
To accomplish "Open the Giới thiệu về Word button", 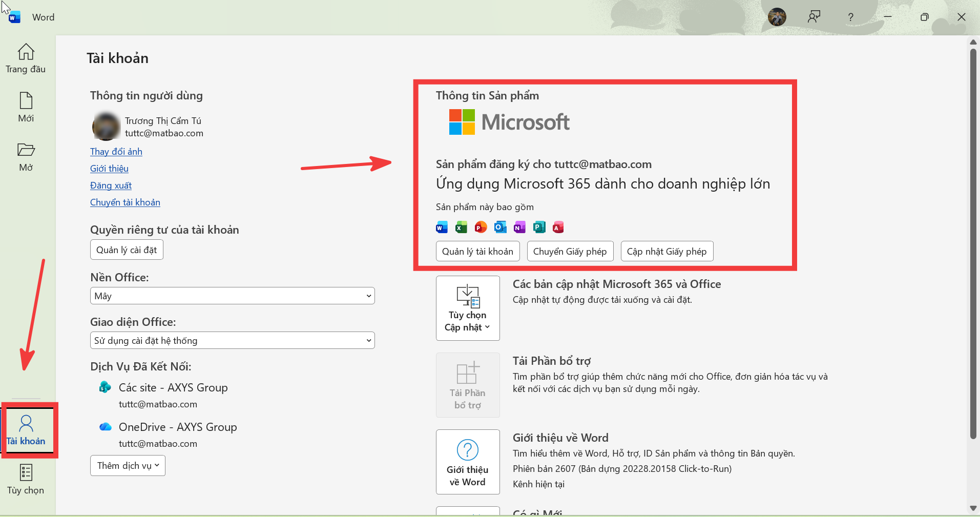I will (468, 462).
